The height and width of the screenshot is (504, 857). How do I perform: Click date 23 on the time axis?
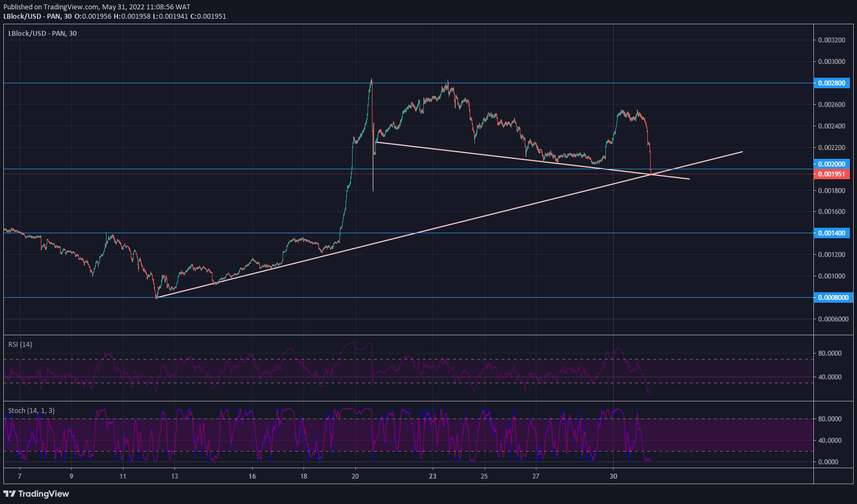point(433,476)
